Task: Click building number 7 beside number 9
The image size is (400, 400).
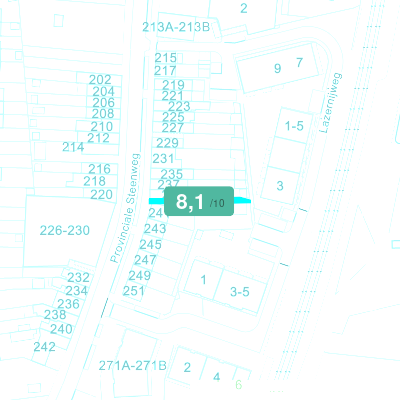Action: [x=299, y=62]
